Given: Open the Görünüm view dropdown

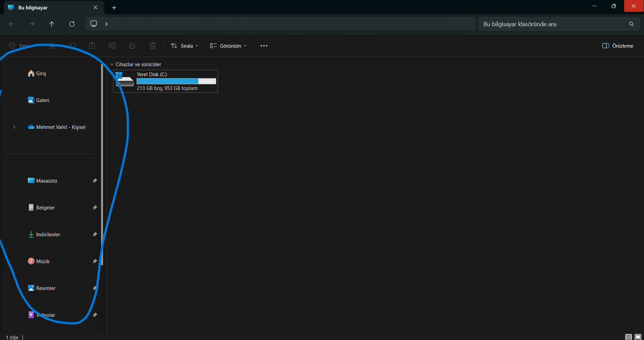Looking at the screenshot, I should (x=228, y=46).
